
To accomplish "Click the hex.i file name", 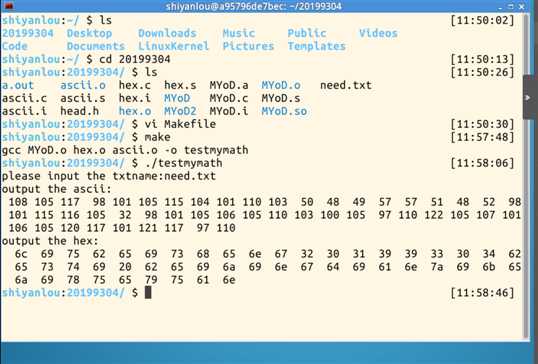I will pyautogui.click(x=134, y=98).
